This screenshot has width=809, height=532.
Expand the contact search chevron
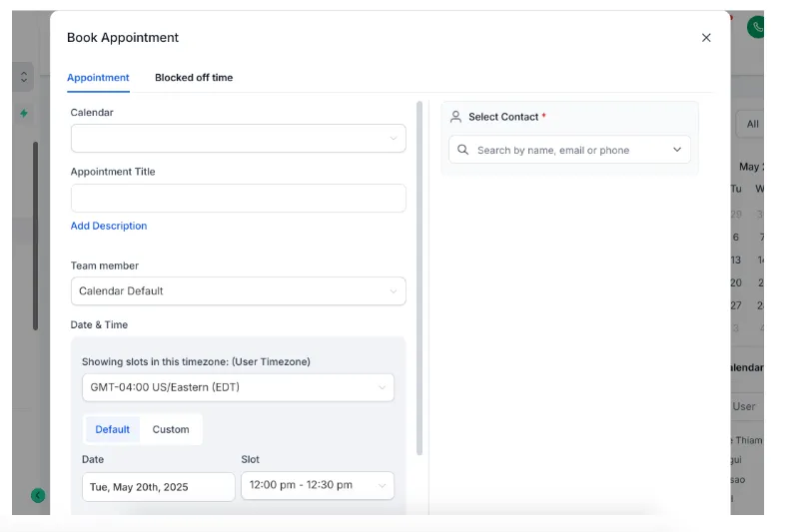pos(677,150)
